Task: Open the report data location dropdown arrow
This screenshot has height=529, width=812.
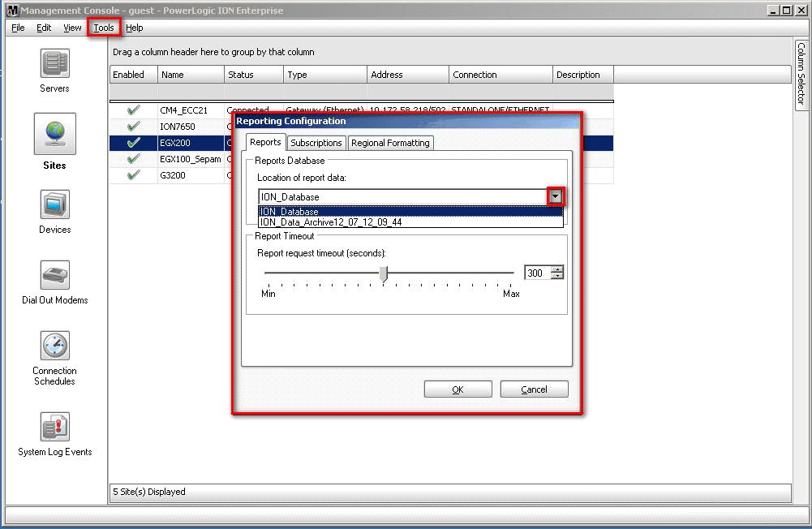Action: point(556,196)
